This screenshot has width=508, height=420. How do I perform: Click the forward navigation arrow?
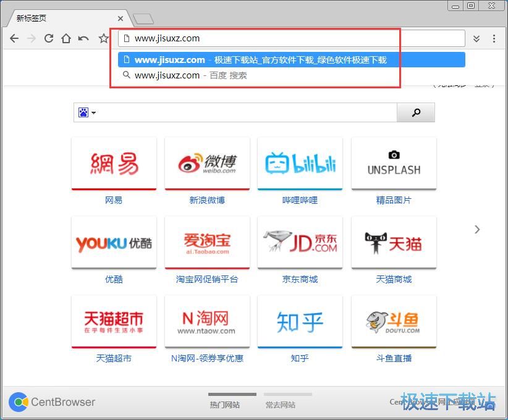(x=32, y=38)
